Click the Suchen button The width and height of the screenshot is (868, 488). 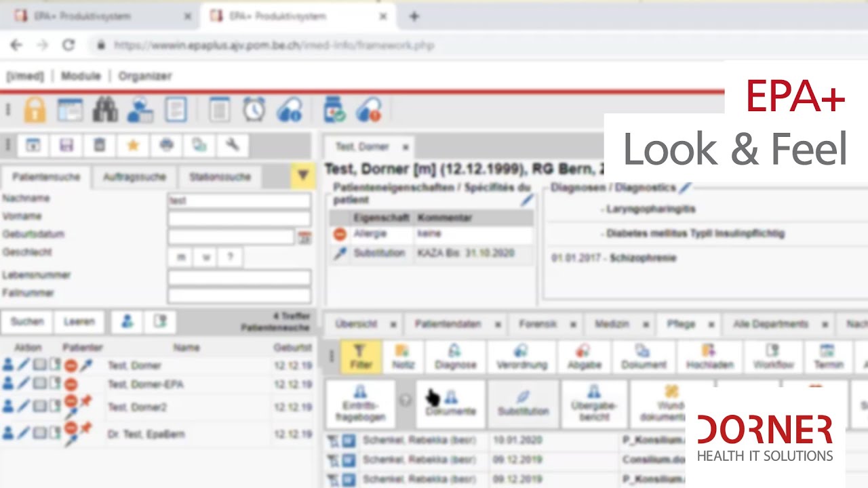point(27,321)
